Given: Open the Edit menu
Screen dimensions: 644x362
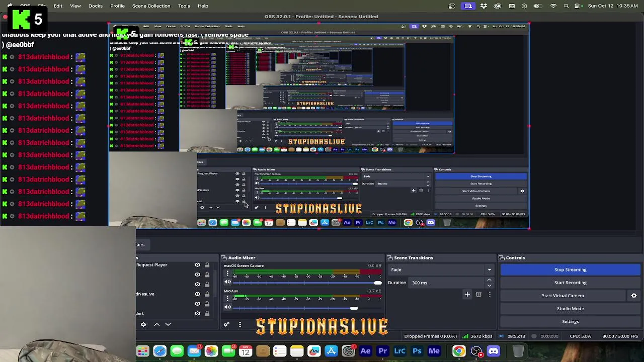Looking at the screenshot, I should (58, 6).
